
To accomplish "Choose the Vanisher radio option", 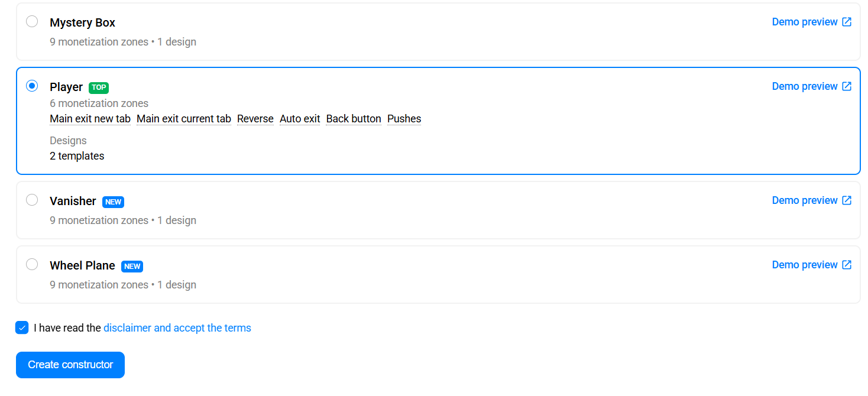I will 32,200.
